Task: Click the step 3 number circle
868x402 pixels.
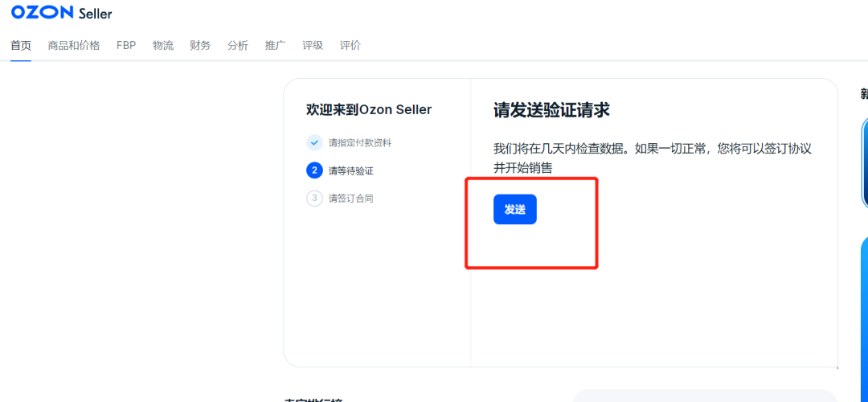Action: click(314, 198)
